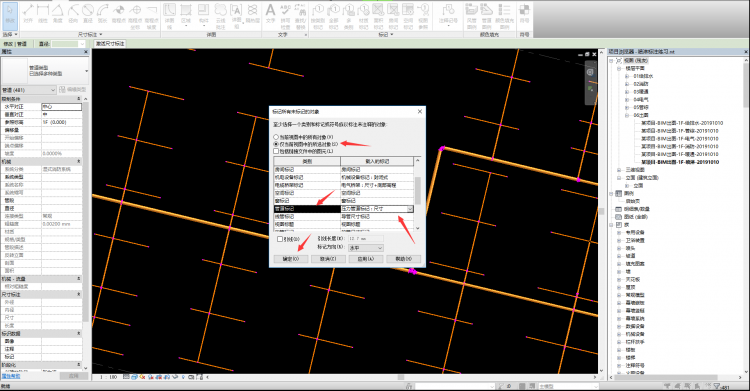This screenshot has height=391, width=750.
Task: Open Tag by Category tool
Action: (x=318, y=15)
